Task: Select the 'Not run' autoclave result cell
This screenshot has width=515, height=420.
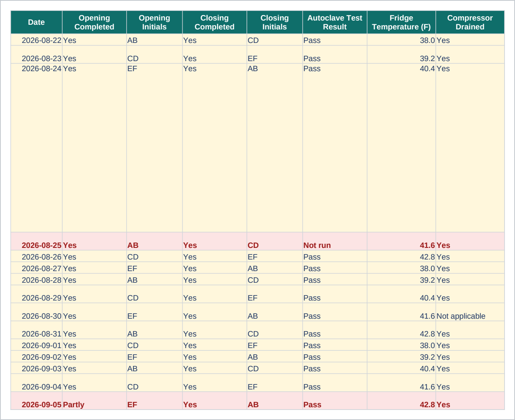Action: click(x=335, y=241)
